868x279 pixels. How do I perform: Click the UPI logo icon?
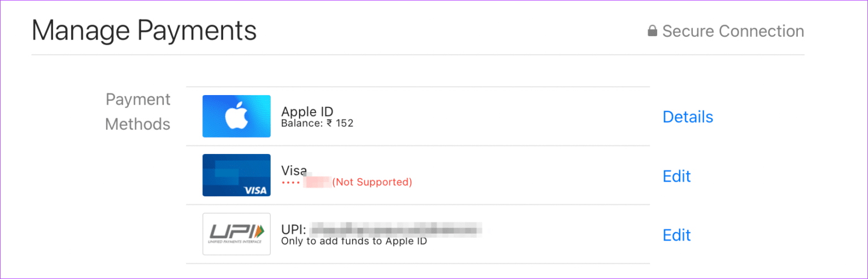click(x=236, y=234)
